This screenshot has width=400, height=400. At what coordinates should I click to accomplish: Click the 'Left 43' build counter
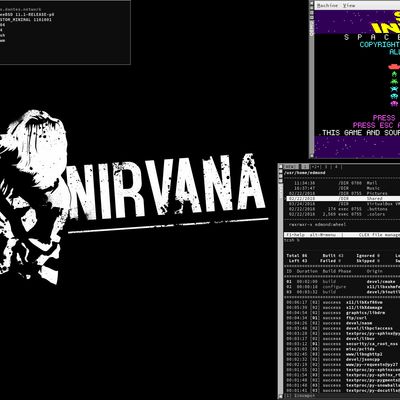pos(297,261)
